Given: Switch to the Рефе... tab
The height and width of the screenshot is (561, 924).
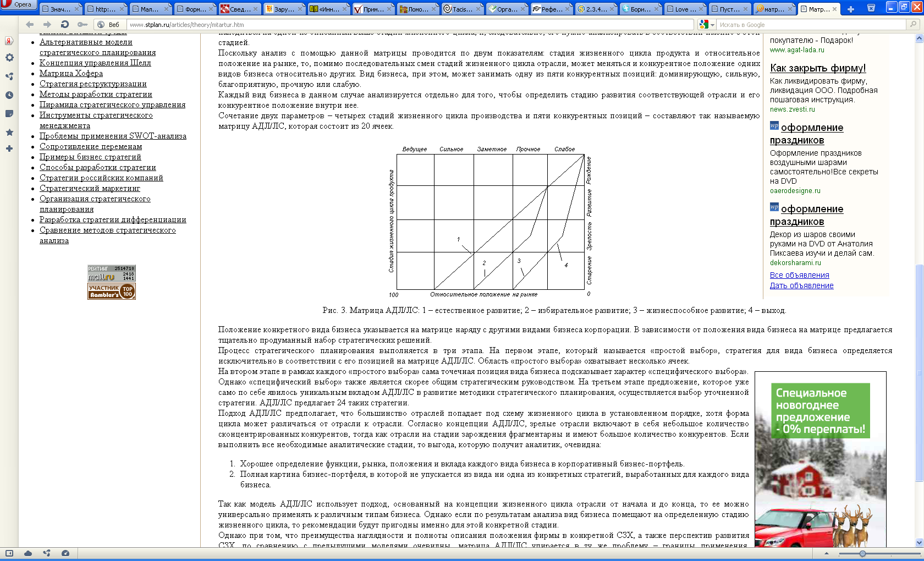Looking at the screenshot, I should pyautogui.click(x=552, y=9).
